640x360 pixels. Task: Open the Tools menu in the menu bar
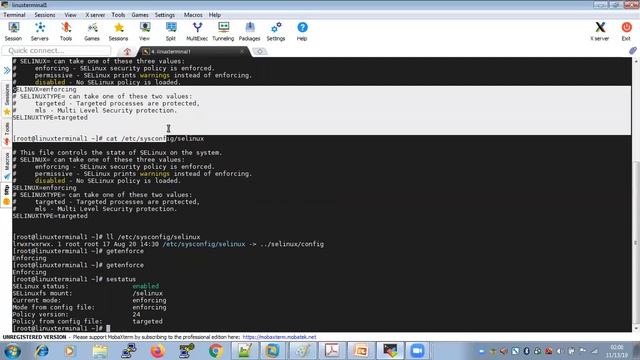click(118, 15)
